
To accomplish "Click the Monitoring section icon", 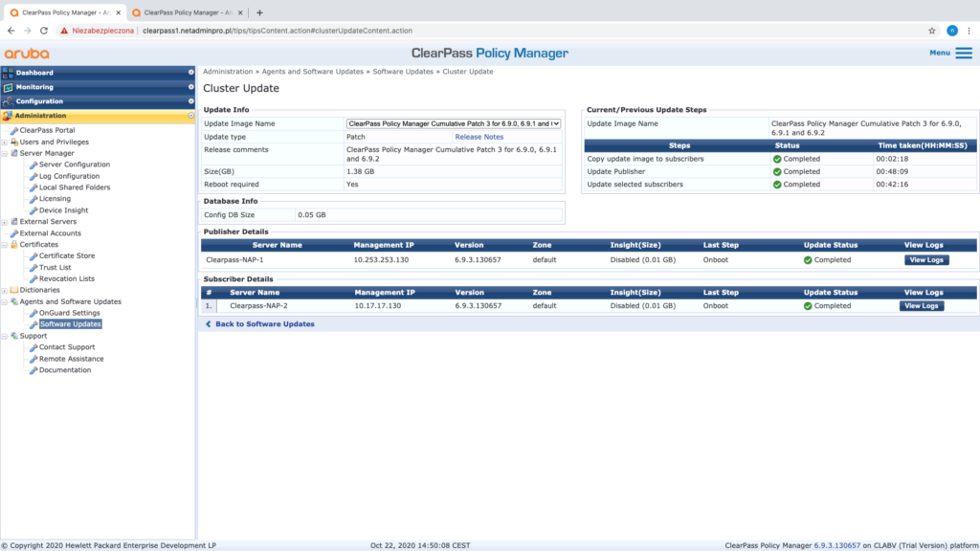I will pyautogui.click(x=9, y=87).
